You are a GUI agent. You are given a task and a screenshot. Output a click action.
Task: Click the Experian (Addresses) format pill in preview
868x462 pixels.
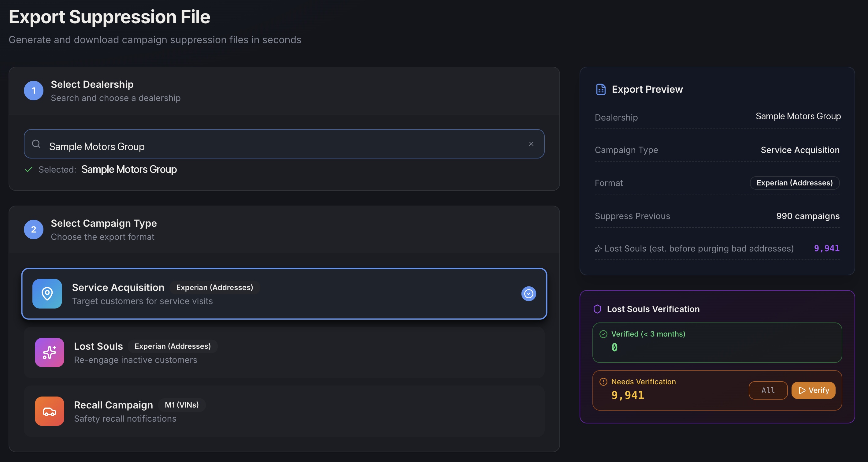[x=795, y=183]
